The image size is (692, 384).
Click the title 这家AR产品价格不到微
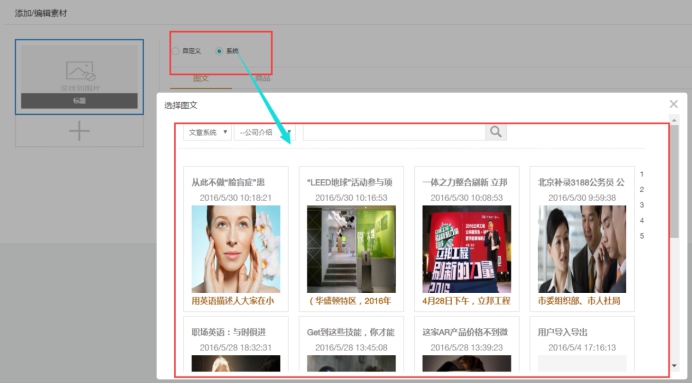[x=465, y=332]
